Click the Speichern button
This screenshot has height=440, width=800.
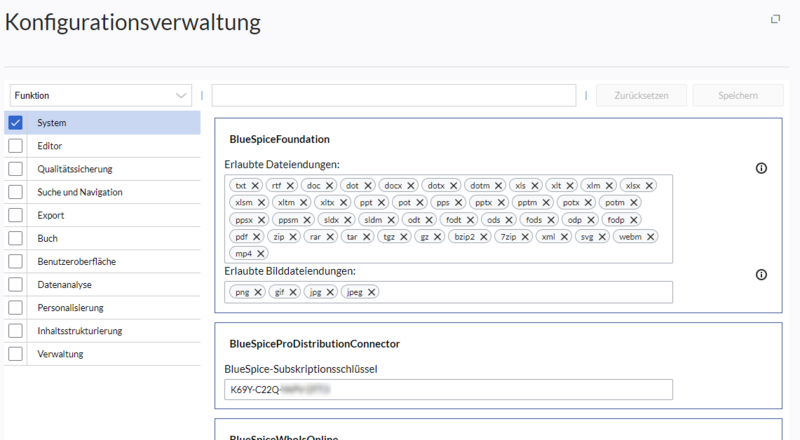738,95
